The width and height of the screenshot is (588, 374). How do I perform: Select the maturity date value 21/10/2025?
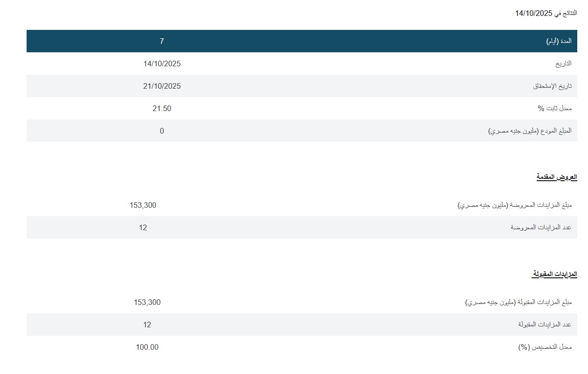(161, 86)
